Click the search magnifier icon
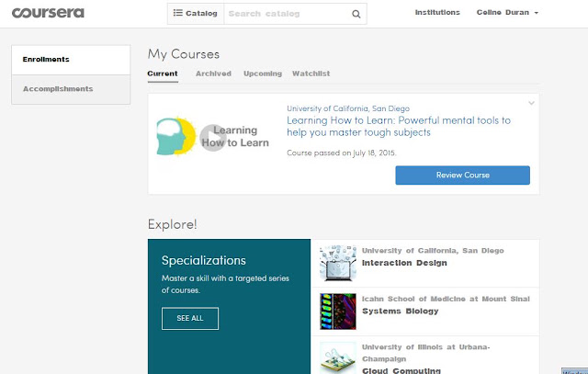Image resolution: width=588 pixels, height=374 pixels. click(x=356, y=15)
